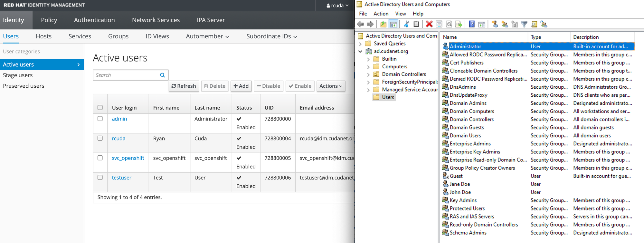Click the Add user button

pyautogui.click(x=241, y=86)
